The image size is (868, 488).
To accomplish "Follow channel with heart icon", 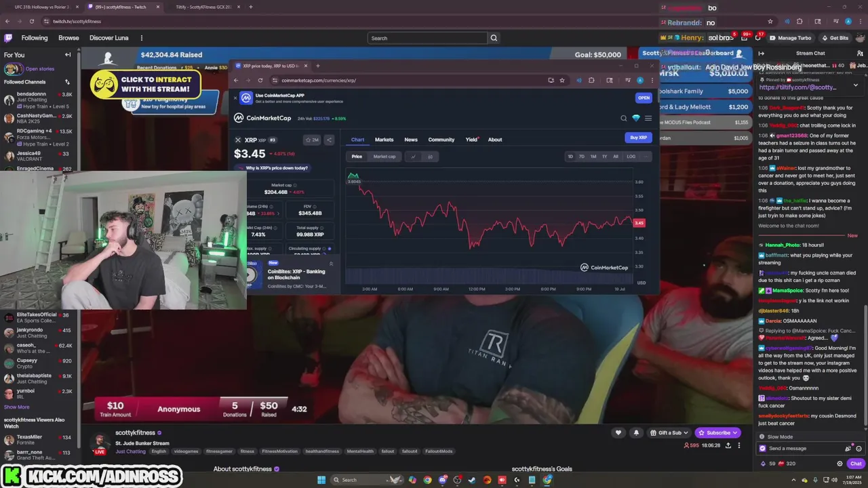I will pyautogui.click(x=618, y=432).
